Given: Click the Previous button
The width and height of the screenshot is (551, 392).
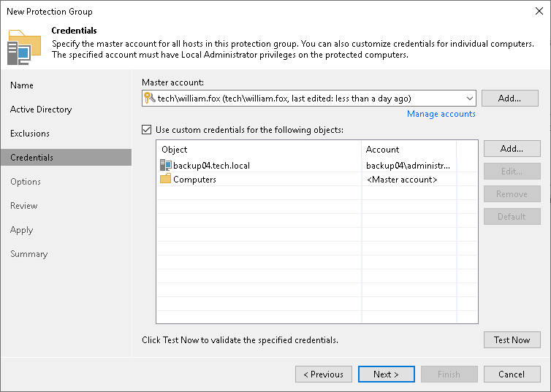Looking at the screenshot, I should (x=323, y=374).
